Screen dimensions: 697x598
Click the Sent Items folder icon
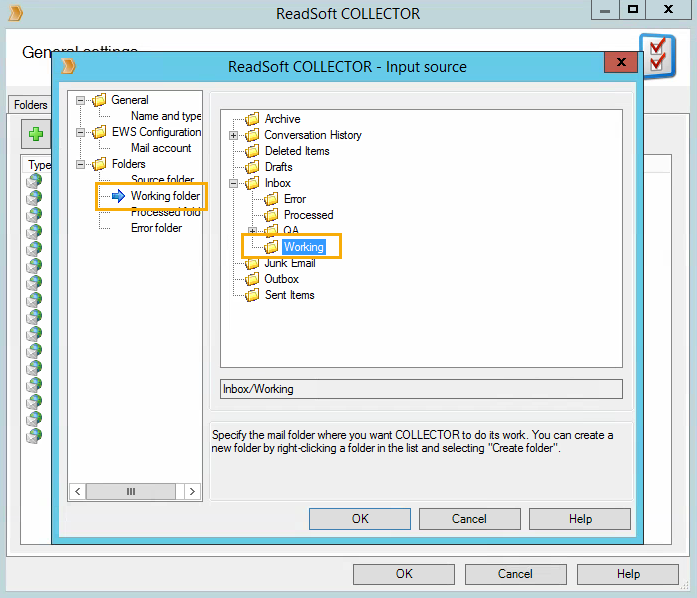(252, 295)
